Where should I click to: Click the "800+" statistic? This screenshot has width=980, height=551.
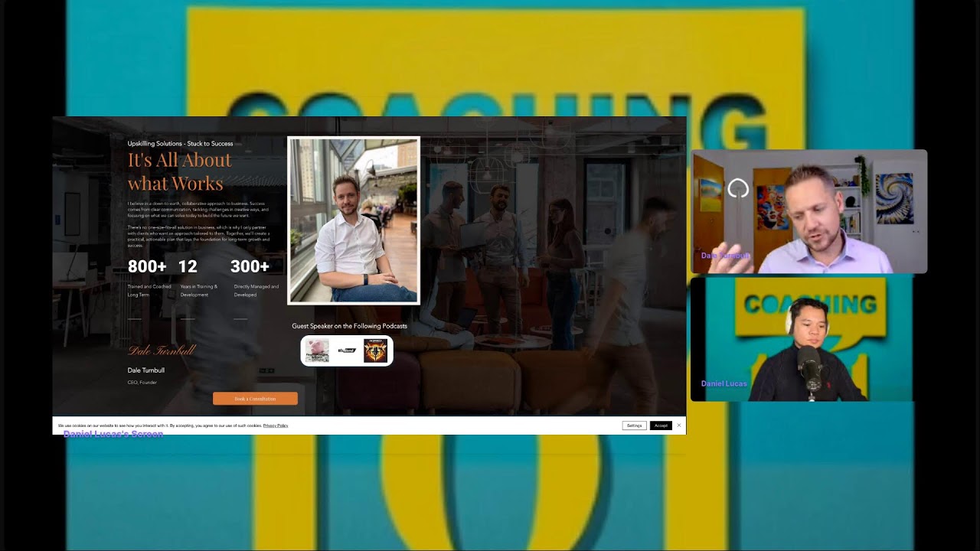click(x=147, y=266)
